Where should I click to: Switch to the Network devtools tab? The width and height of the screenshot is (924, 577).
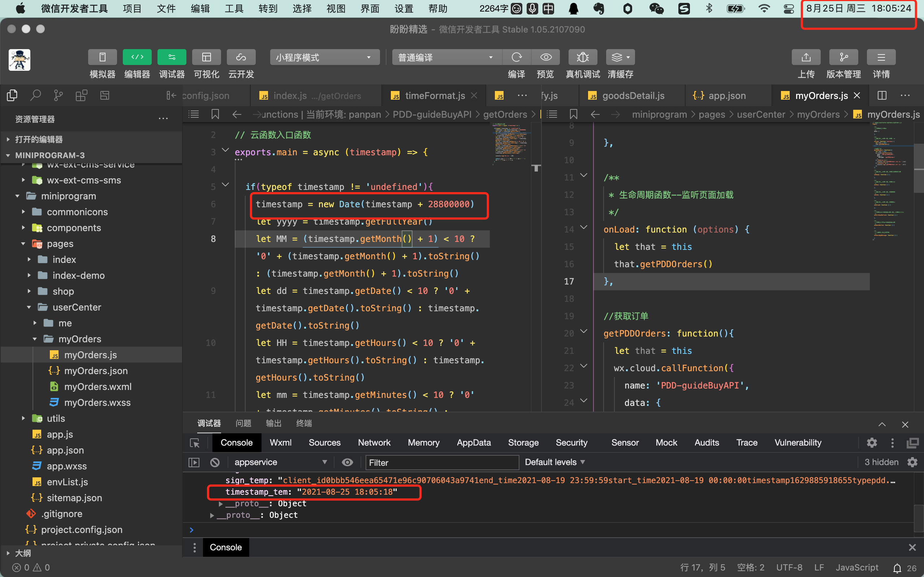click(374, 443)
